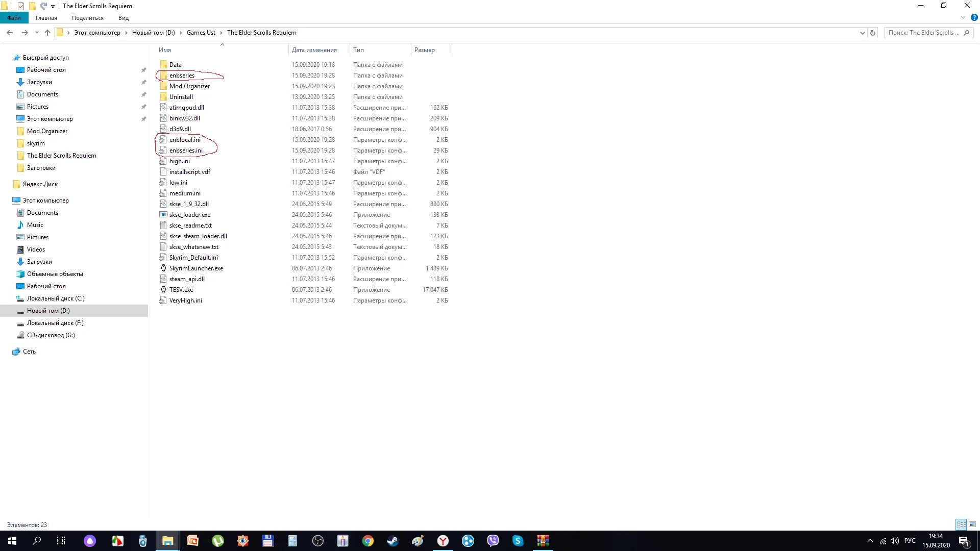The image size is (980, 551).
Task: Open the recent locations dropdown arrow
Action: 37,33
